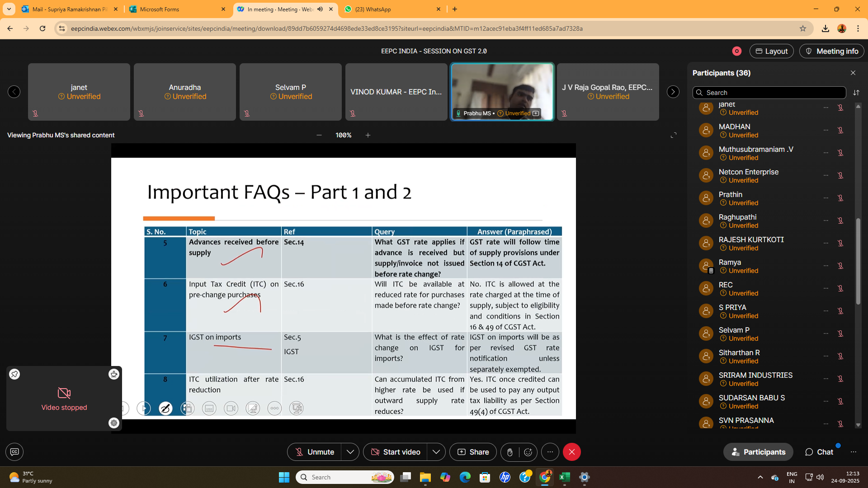Toggle the Participants panel button
This screenshot has height=488, width=868.
(x=758, y=452)
